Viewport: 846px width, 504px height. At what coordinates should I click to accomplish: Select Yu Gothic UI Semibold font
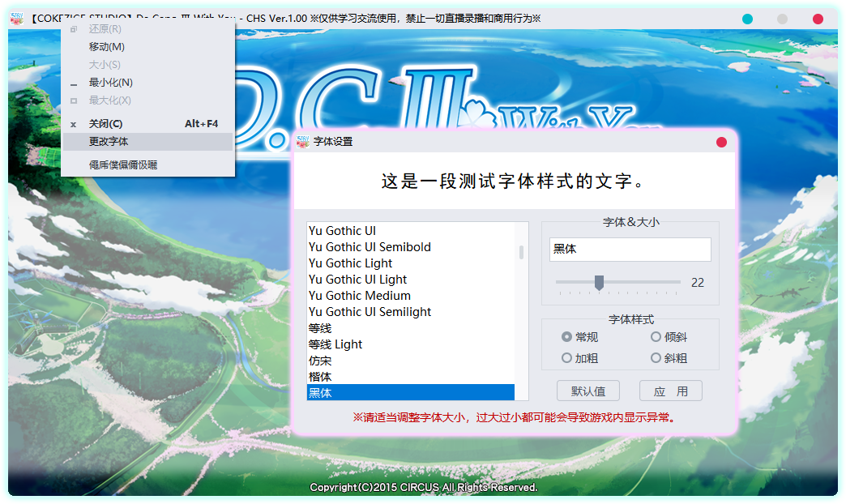point(410,247)
